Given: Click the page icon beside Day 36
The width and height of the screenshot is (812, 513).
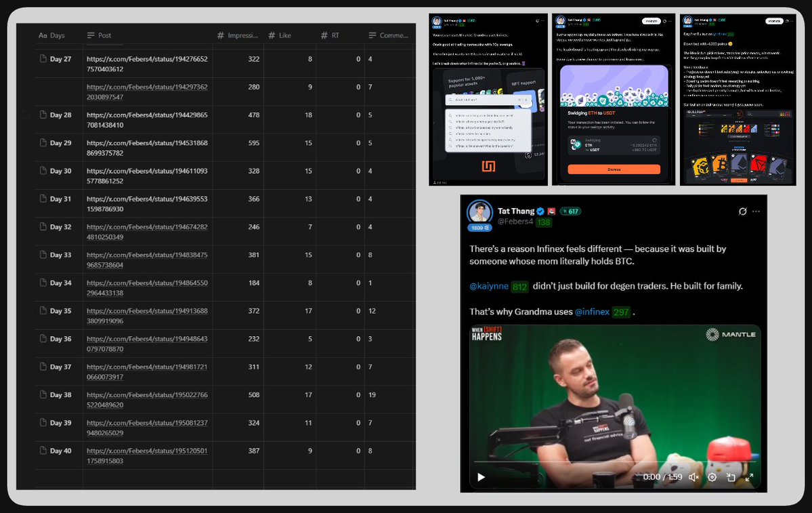Looking at the screenshot, I should [x=43, y=338].
